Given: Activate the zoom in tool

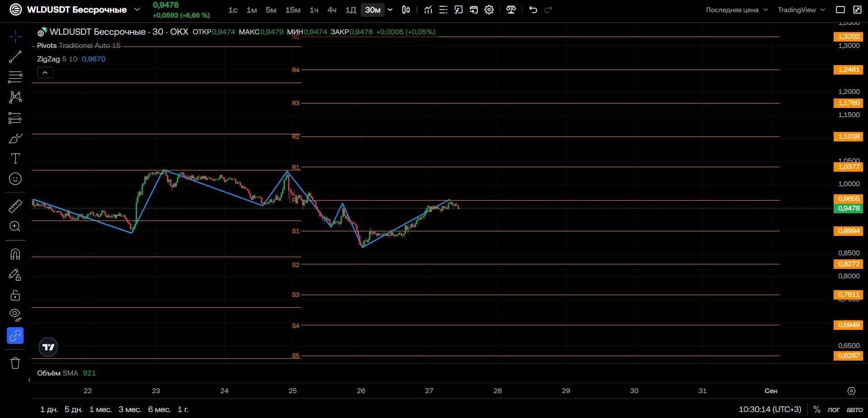Looking at the screenshot, I should pos(15,226).
